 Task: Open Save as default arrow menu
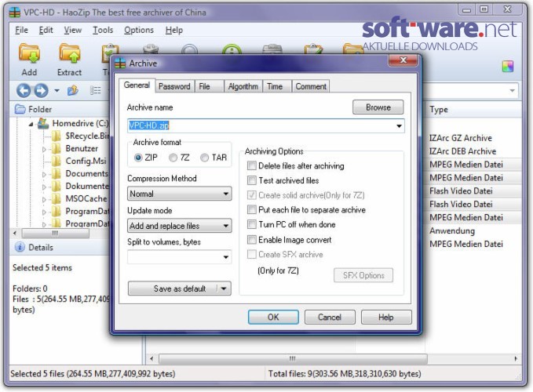[x=224, y=289]
